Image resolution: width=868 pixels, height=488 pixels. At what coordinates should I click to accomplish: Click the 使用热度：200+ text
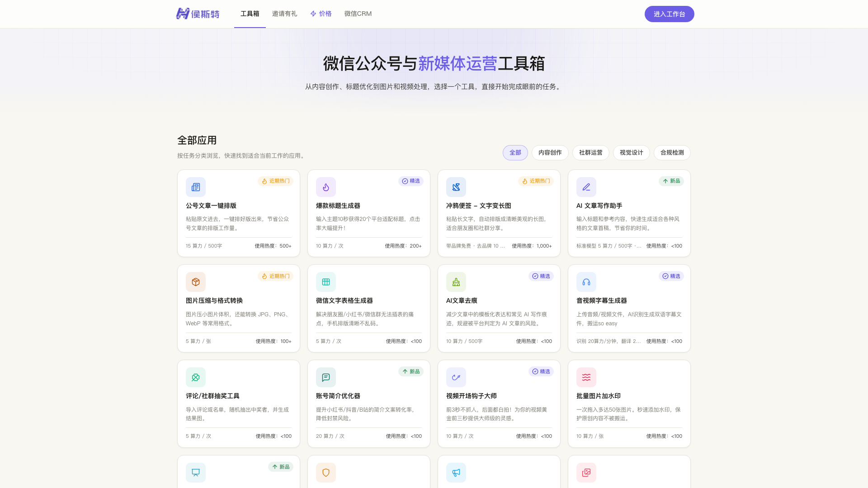403,246
